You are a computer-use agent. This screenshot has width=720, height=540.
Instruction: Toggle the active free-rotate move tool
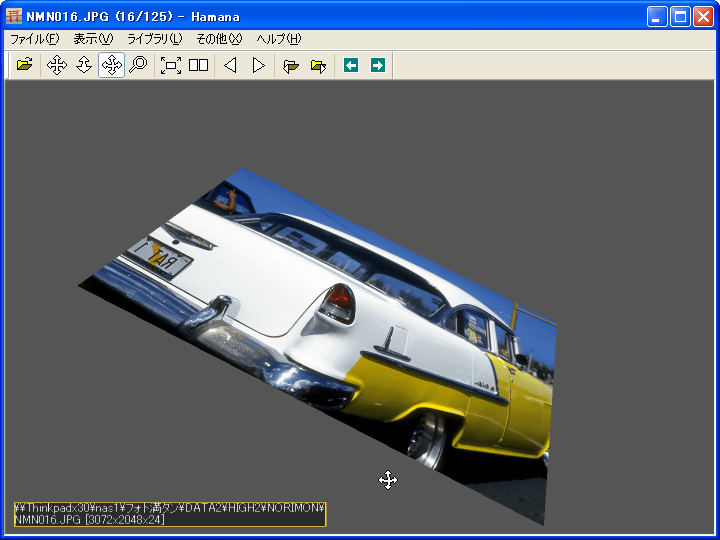(x=111, y=65)
